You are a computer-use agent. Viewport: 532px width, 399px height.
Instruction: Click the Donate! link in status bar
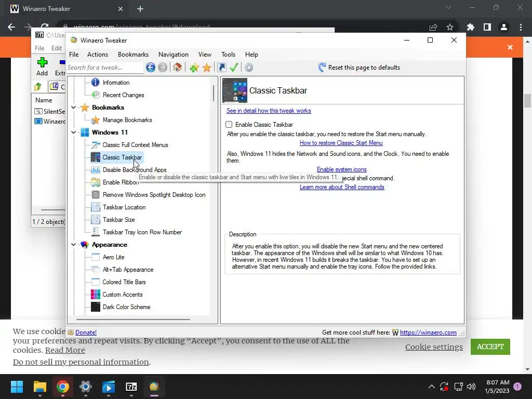(86, 332)
